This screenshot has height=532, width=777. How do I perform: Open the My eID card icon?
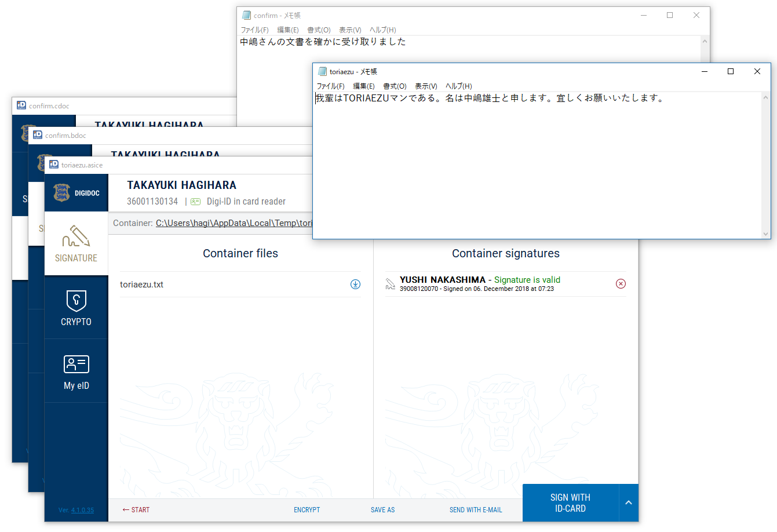(x=76, y=365)
